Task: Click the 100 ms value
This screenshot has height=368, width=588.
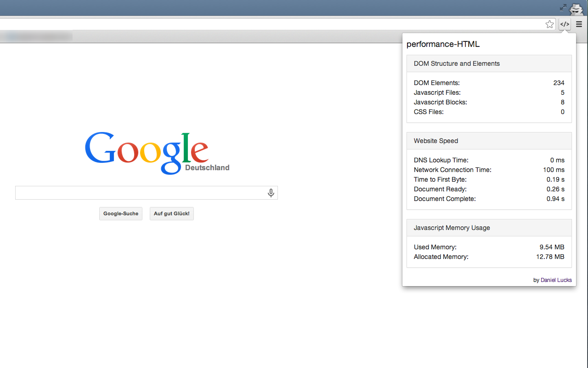Action: [x=554, y=170]
